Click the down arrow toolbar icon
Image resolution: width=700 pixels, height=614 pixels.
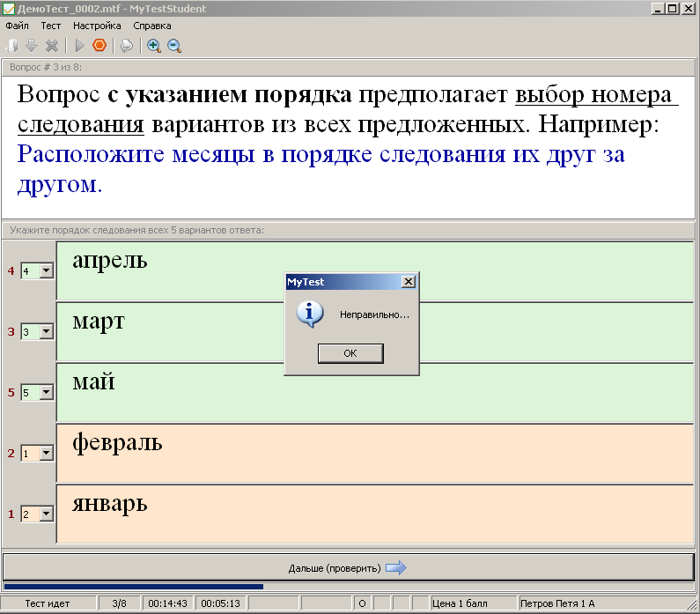coord(31,46)
